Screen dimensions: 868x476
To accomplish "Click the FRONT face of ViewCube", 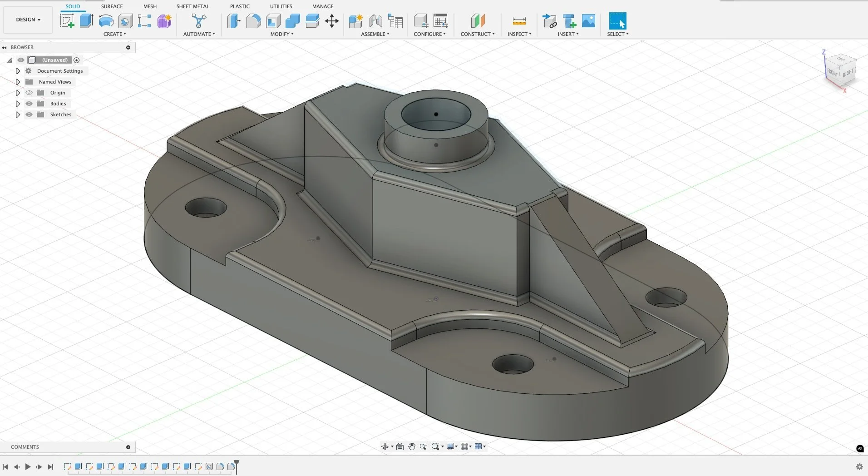I will 833,73.
